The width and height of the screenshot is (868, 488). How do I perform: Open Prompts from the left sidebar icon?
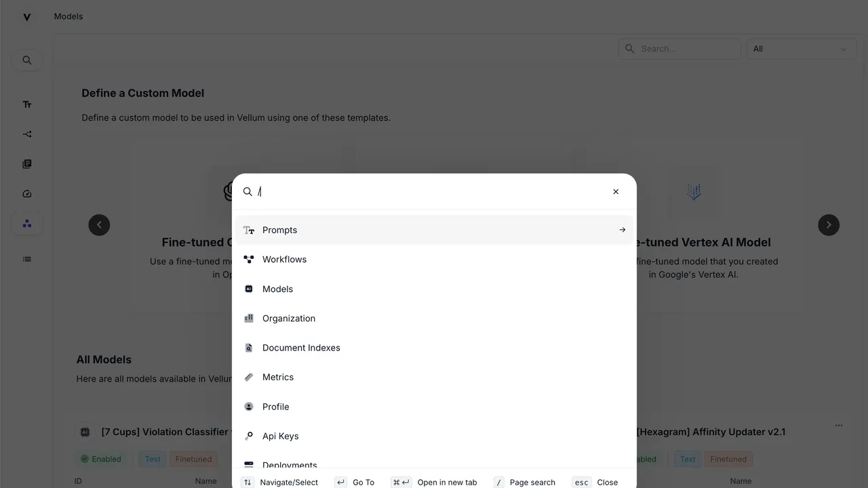click(x=27, y=104)
